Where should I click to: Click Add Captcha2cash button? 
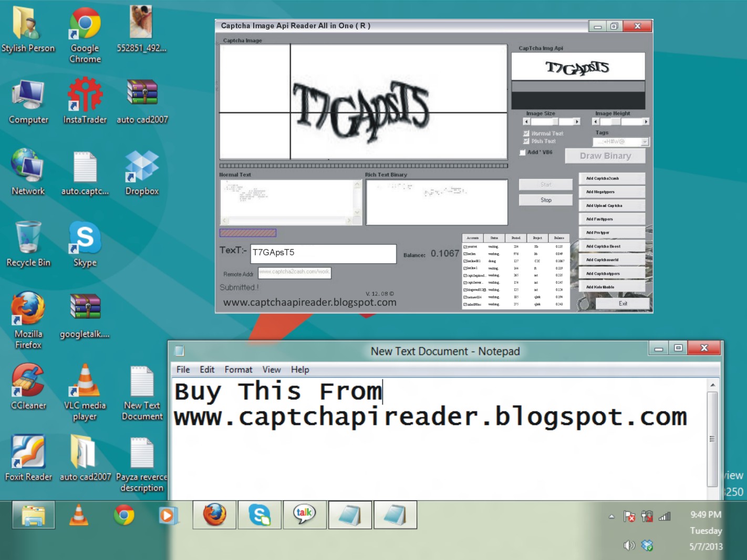tap(612, 179)
